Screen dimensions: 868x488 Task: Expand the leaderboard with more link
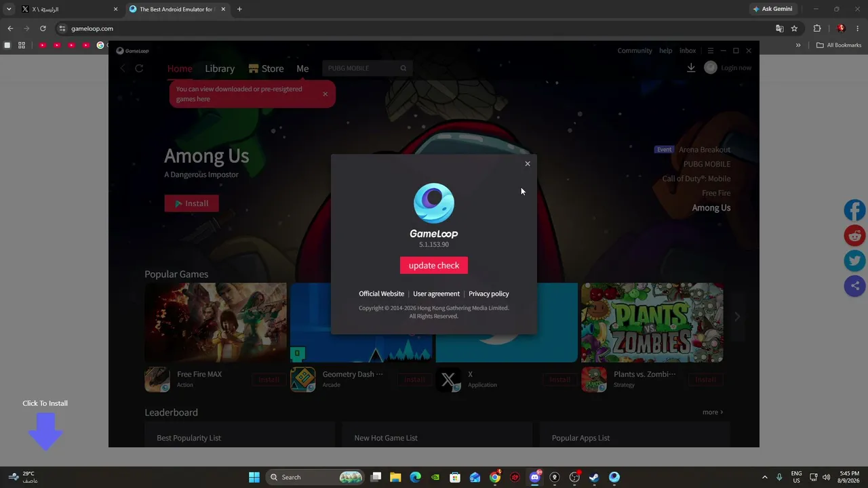(713, 412)
